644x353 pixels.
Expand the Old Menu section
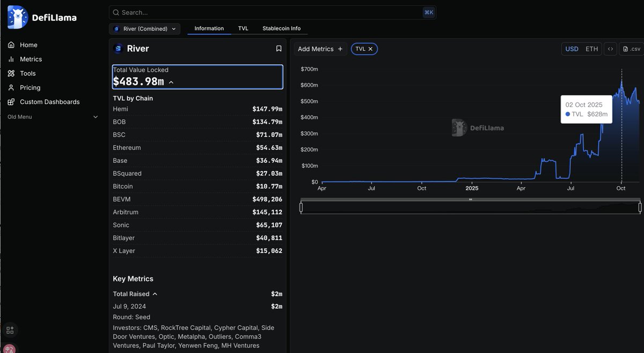96,117
